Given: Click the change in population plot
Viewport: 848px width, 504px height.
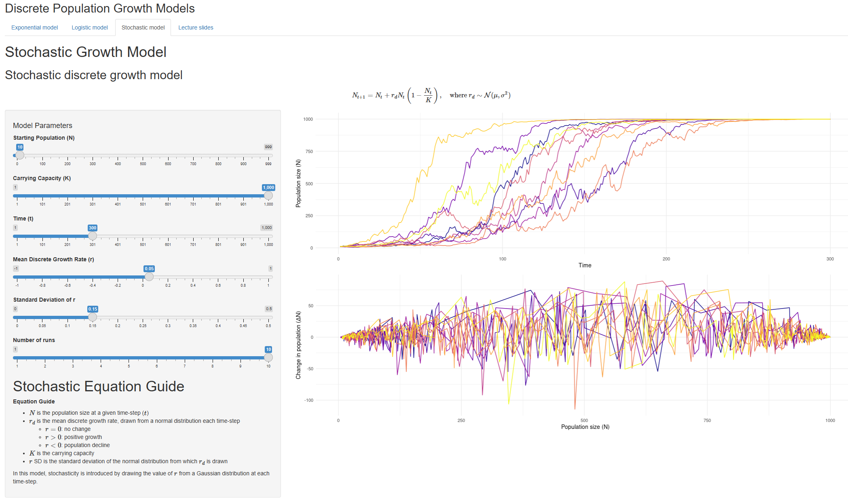Looking at the screenshot, I should (584, 343).
